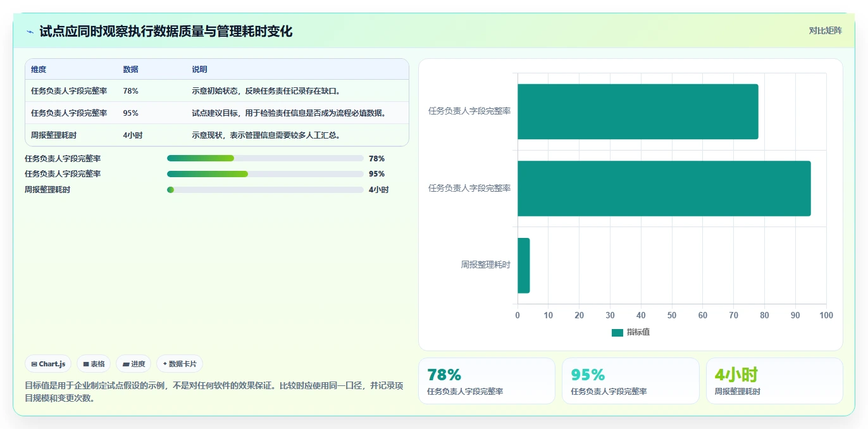The image size is (868, 429).
Task: Click the 进度 tag
Action: [x=133, y=364]
